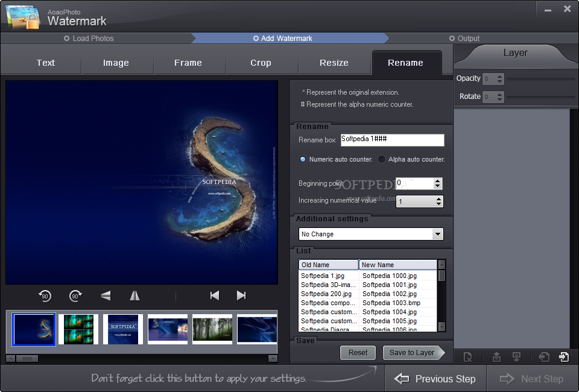Screen dimensions: 579x392
Task: Open the No Change dropdown
Action: click(438, 234)
